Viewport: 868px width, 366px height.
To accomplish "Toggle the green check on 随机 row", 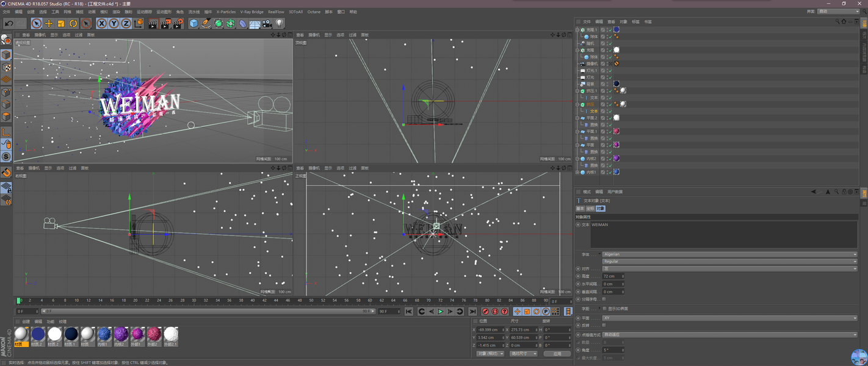I will [609, 44].
